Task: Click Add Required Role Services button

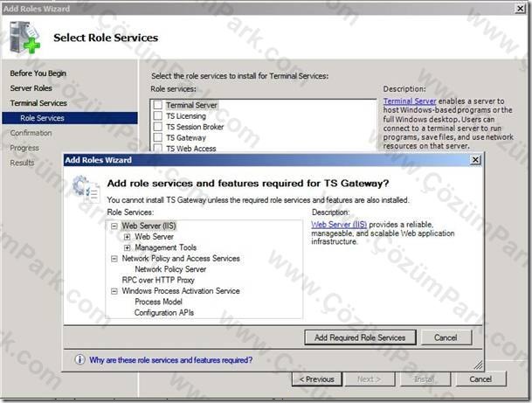Action: [x=360, y=337]
